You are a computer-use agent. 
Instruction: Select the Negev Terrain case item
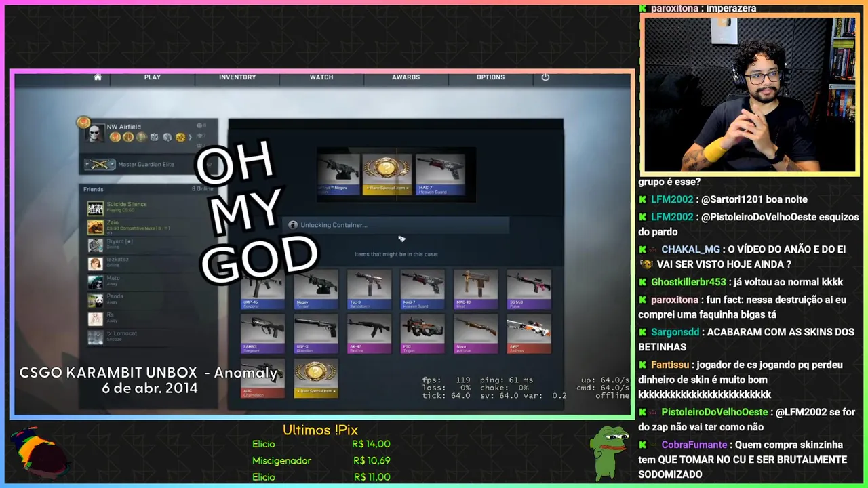pyautogui.click(x=316, y=289)
